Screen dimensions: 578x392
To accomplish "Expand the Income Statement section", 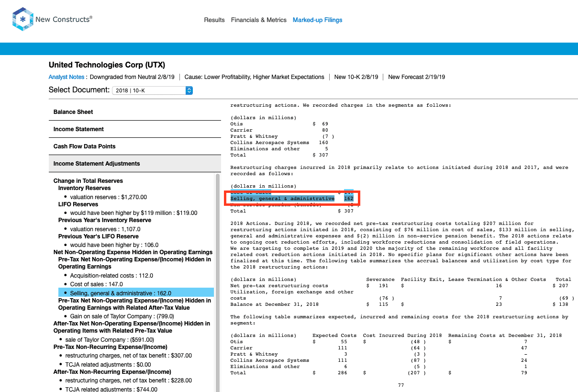I will tap(134, 129).
